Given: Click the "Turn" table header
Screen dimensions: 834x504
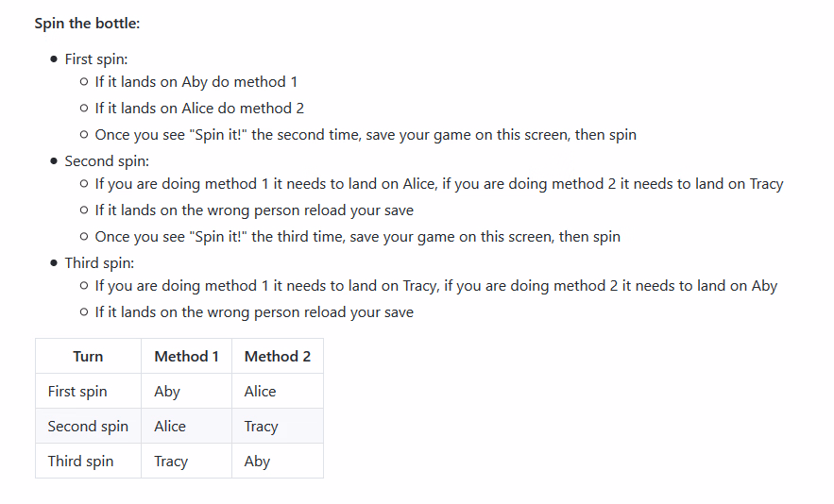Looking at the screenshot, I should (x=88, y=356).
